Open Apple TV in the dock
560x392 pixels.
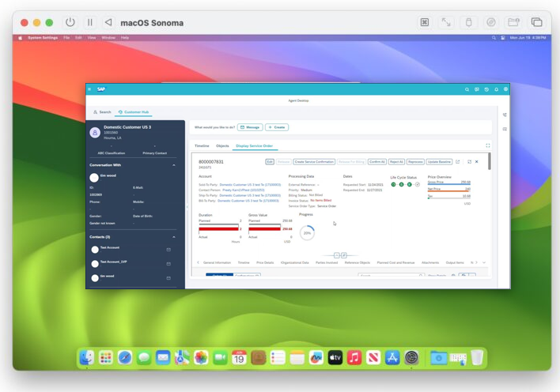[x=335, y=357]
